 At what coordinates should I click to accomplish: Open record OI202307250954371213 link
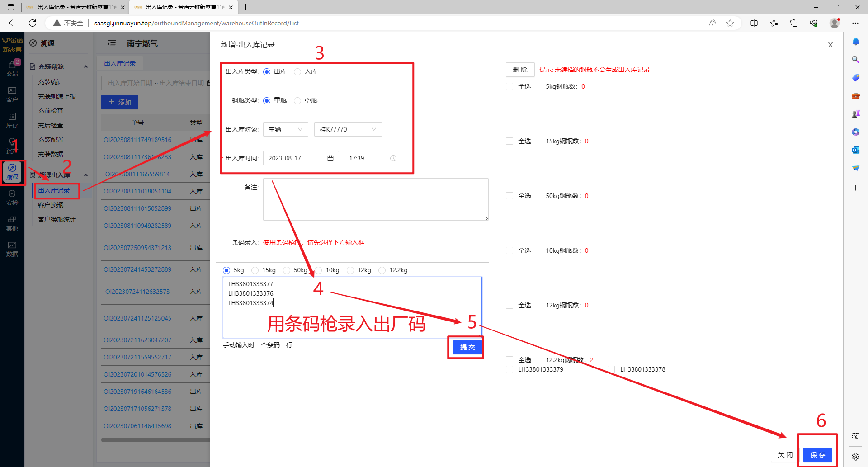click(137, 248)
